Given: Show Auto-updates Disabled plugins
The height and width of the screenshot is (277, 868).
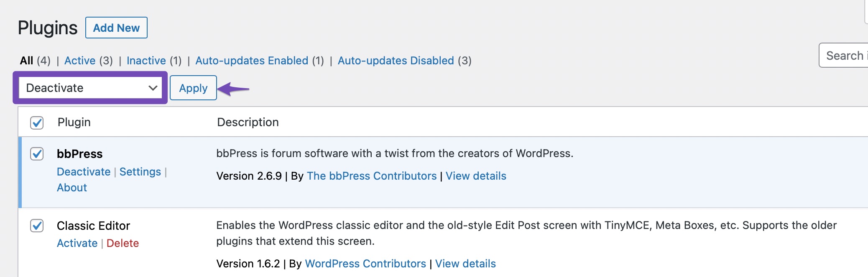Looking at the screenshot, I should pos(396,61).
